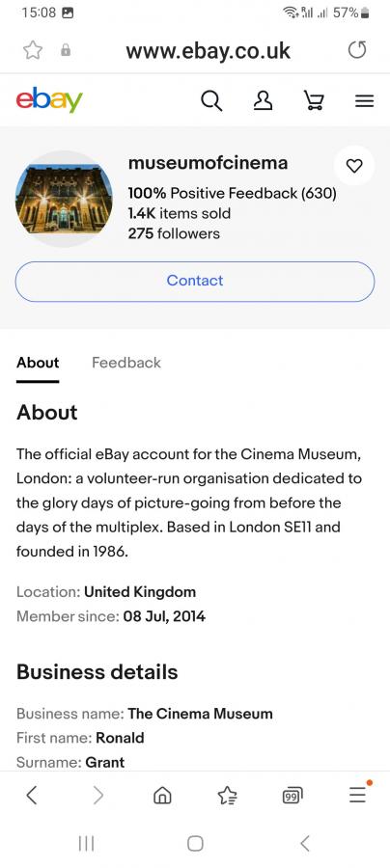Go to browser home page icon
This screenshot has width=390, height=868.
[162, 796]
